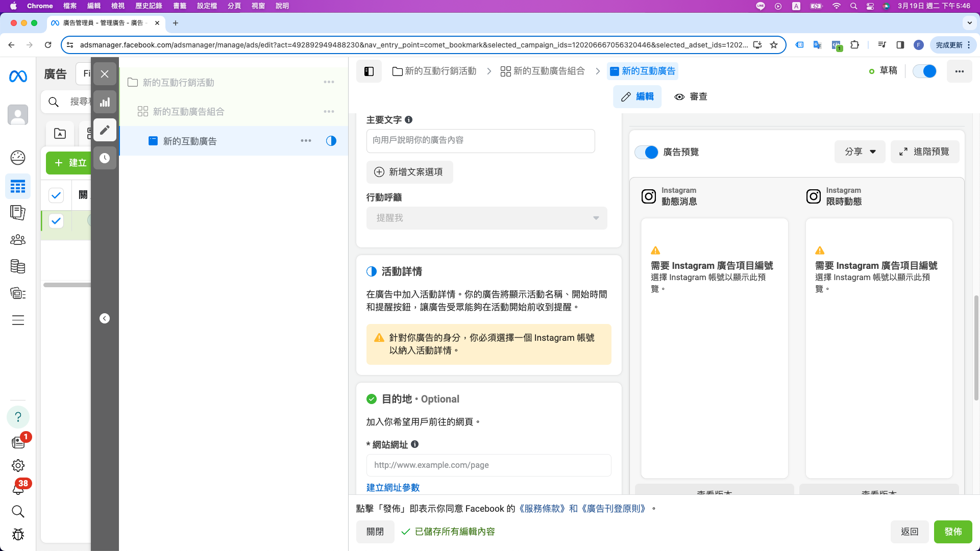Bookmark this page with the star icon
The width and height of the screenshot is (980, 551).
click(x=774, y=45)
